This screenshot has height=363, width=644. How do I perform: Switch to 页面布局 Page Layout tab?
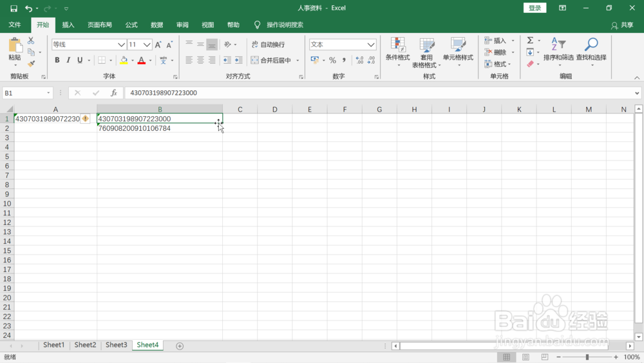pyautogui.click(x=100, y=25)
